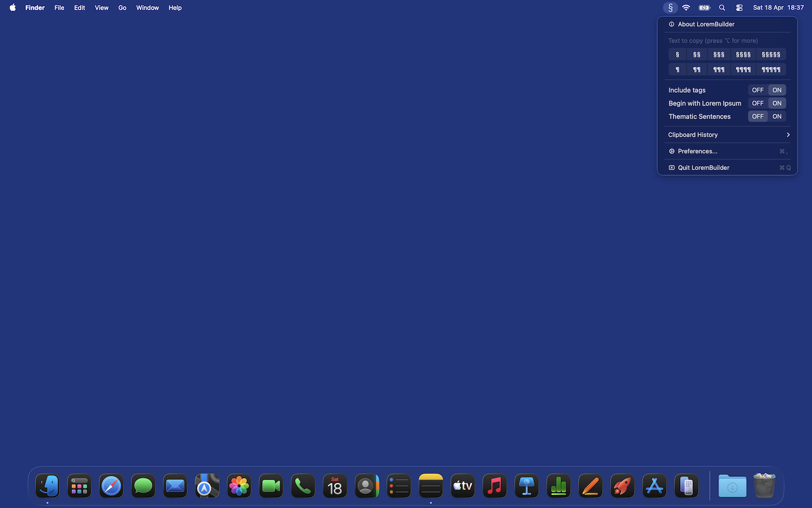
Task: Expand the Clipboard History submenu
Action: pos(727,134)
